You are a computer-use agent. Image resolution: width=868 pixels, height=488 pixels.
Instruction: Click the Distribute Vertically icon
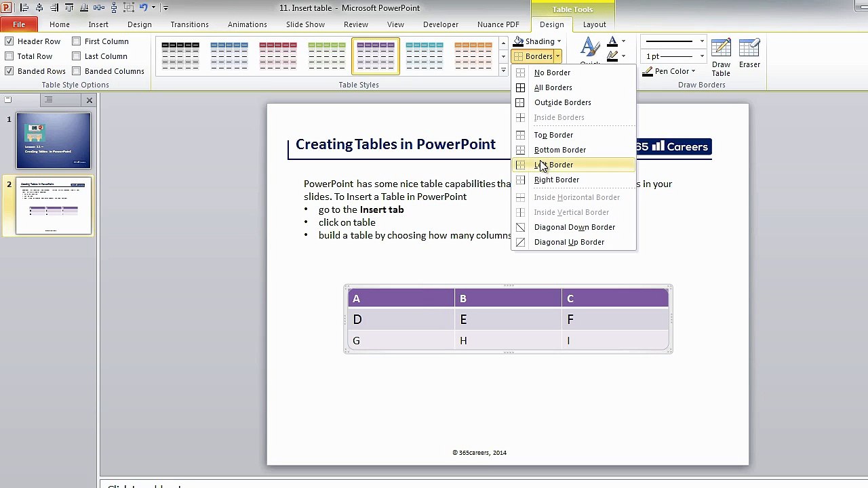point(114,8)
